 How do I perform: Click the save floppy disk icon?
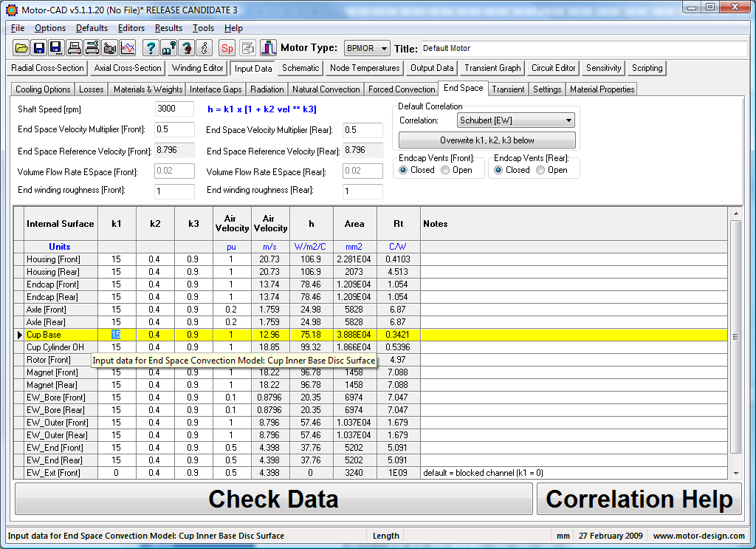(x=39, y=48)
